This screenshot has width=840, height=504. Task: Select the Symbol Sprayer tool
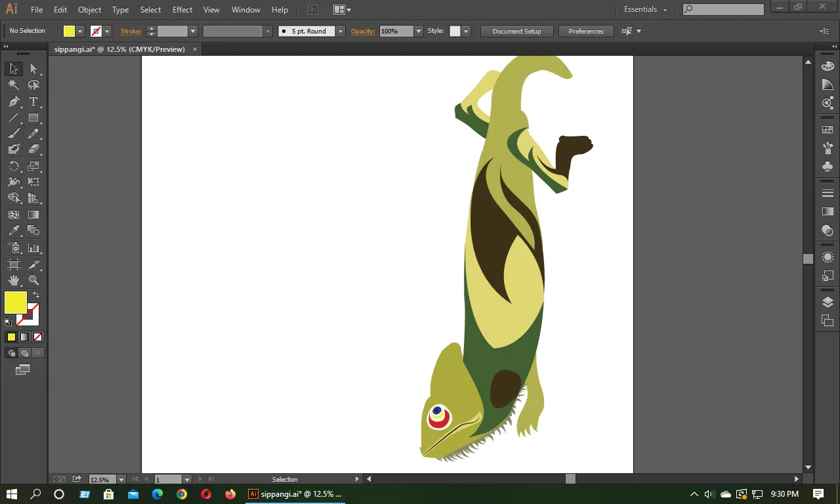(14, 248)
